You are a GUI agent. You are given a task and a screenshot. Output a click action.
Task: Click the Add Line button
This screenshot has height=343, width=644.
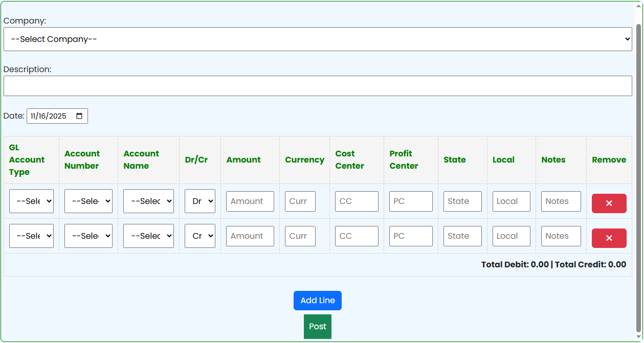pos(317,301)
